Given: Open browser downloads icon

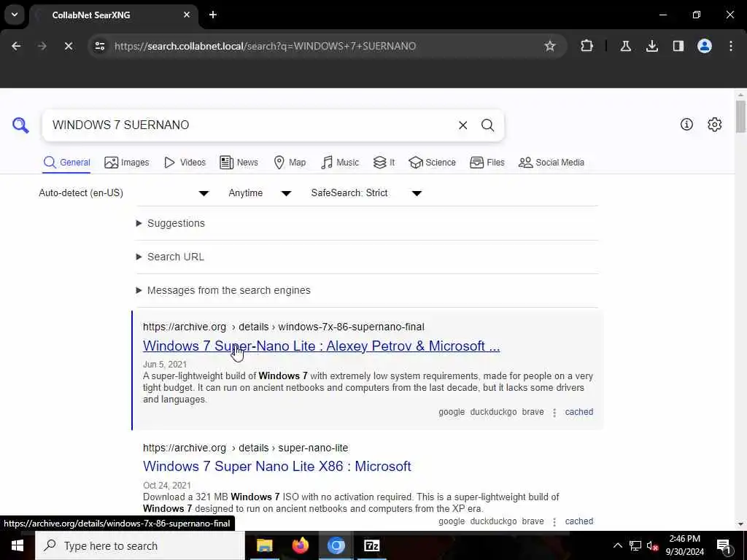Looking at the screenshot, I should tap(651, 46).
